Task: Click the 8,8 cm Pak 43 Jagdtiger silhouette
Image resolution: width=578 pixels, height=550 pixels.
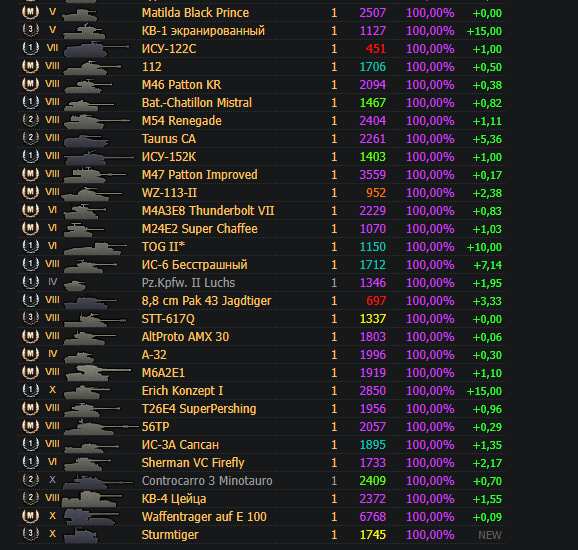Action: pos(91,302)
